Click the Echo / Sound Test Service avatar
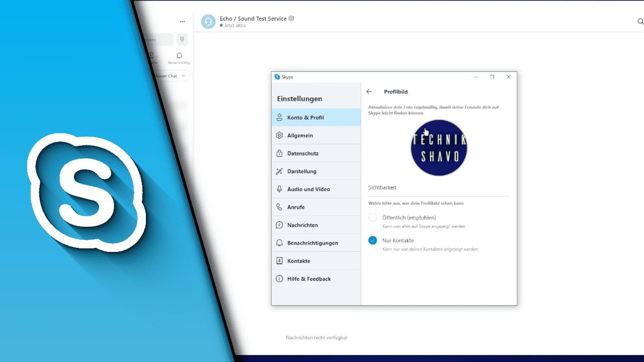The height and width of the screenshot is (362, 644). [x=208, y=22]
